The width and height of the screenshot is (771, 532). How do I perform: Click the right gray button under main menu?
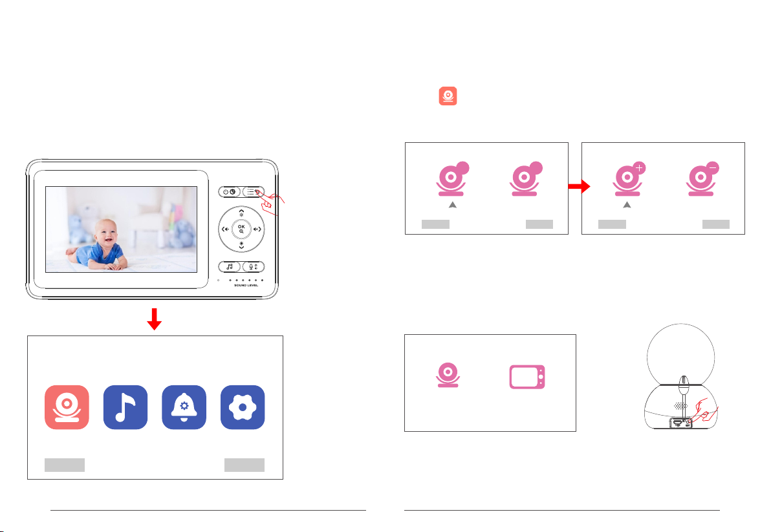pos(244,465)
